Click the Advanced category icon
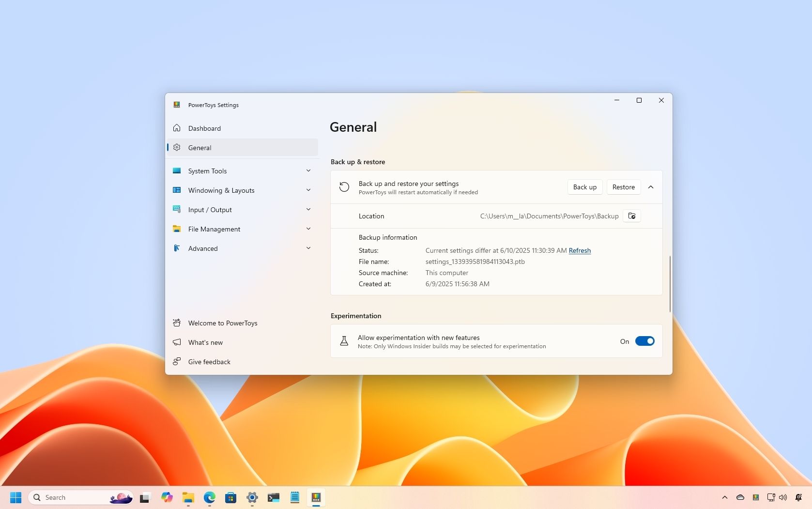This screenshot has width=812, height=509. click(x=177, y=248)
